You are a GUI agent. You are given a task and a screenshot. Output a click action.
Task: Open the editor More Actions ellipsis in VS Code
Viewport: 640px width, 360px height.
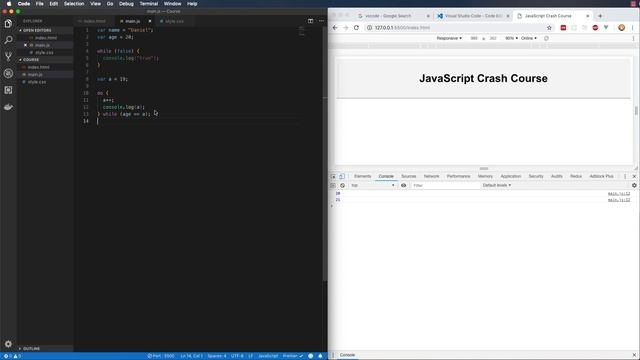click(x=321, y=21)
